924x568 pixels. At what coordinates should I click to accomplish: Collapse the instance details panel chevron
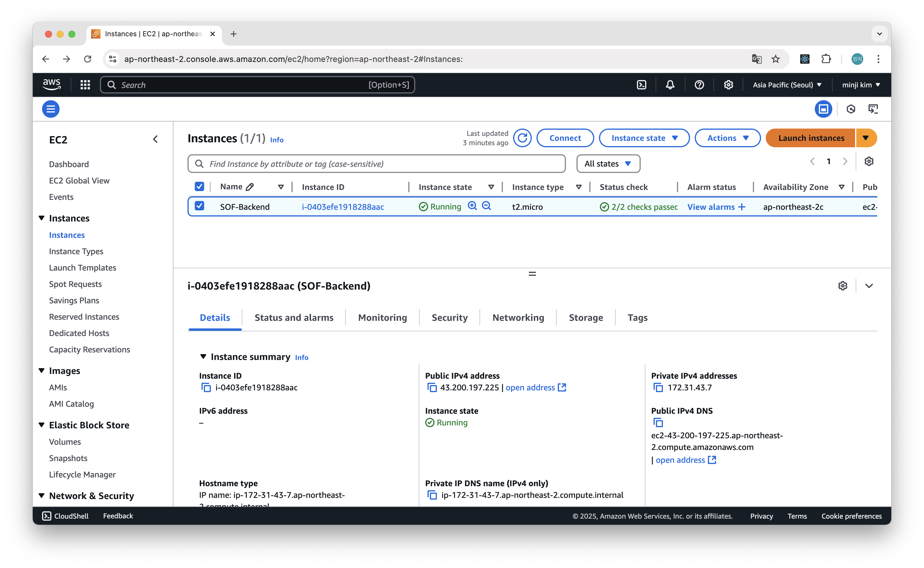coord(869,286)
